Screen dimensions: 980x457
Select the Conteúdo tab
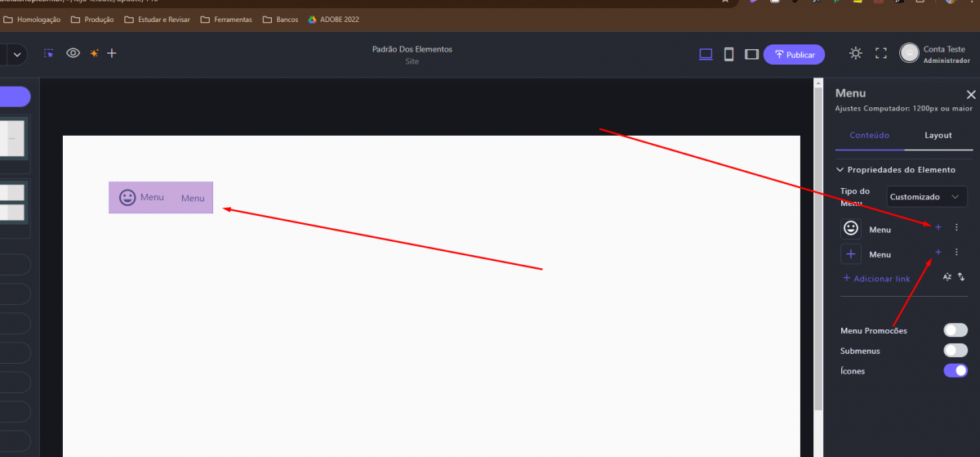pos(869,136)
